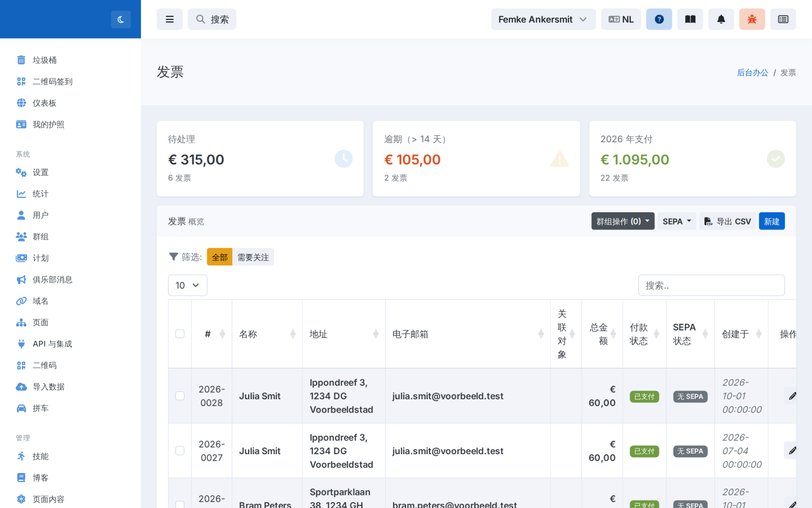Click the top 搜索 search button

coord(212,19)
